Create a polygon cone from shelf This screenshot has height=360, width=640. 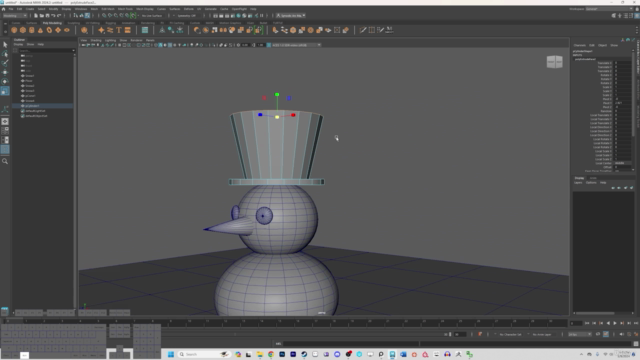pyautogui.click(x=40, y=30)
